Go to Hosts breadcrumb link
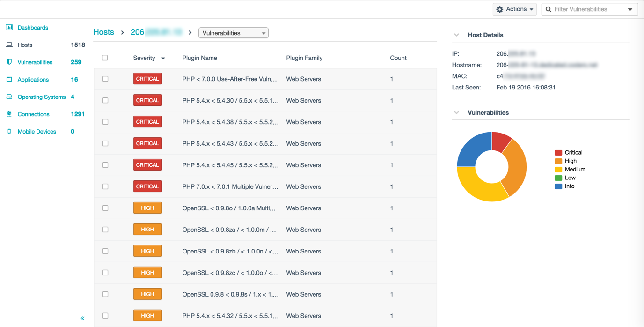 [x=103, y=32]
